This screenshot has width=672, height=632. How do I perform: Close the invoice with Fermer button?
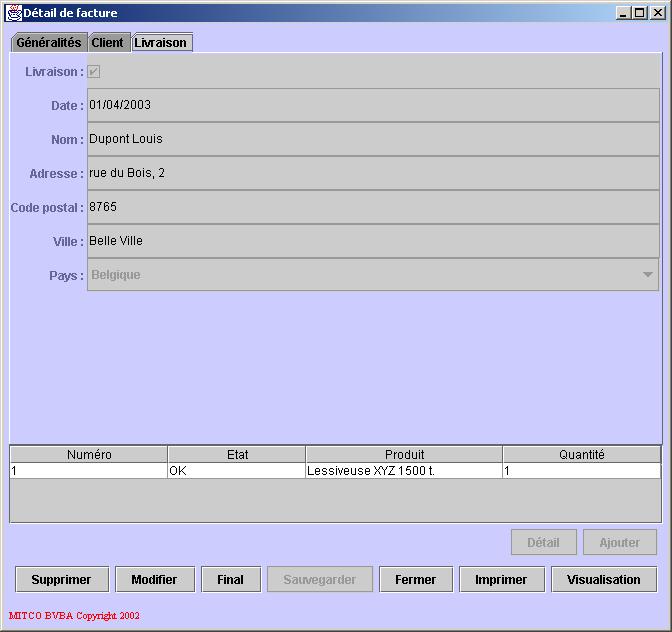[416, 579]
